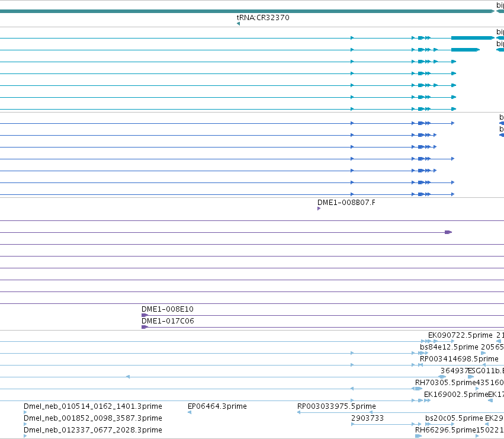This screenshot has width=504, height=439.
Task: Select the Dmel_neb_012337_0677_2028.3prime label
Action: click(x=93, y=430)
